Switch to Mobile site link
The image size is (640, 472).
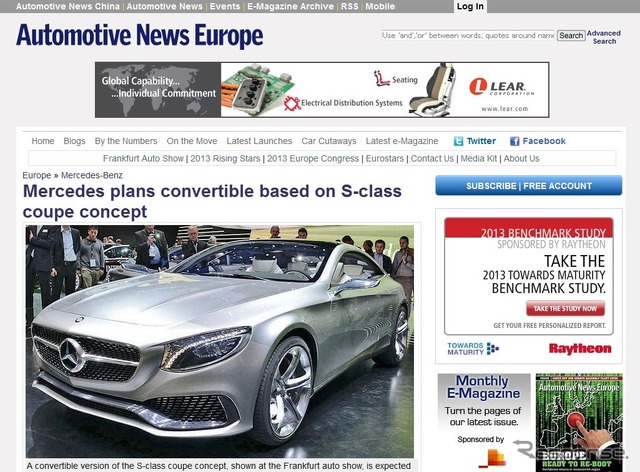point(380,7)
